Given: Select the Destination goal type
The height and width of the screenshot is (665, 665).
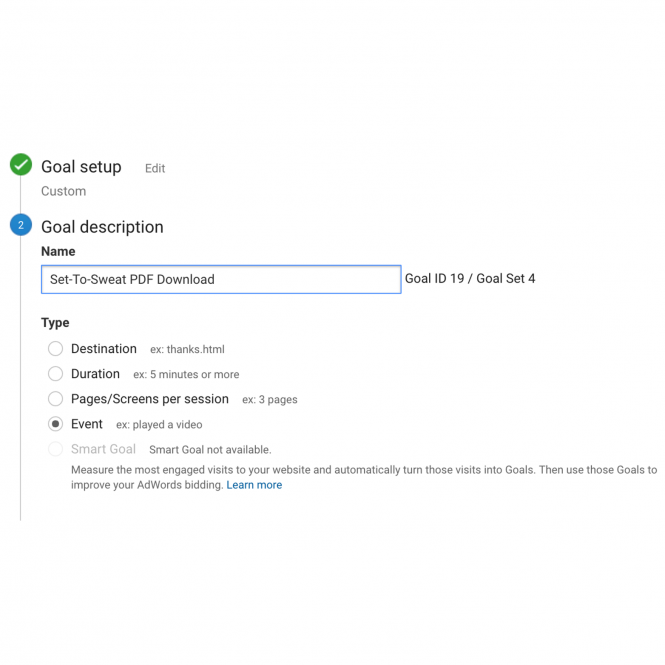Looking at the screenshot, I should click(x=56, y=349).
